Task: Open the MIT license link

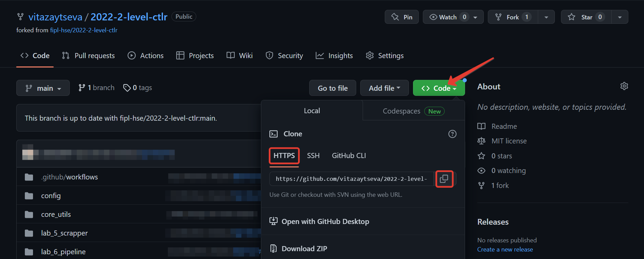Action: coord(509,141)
